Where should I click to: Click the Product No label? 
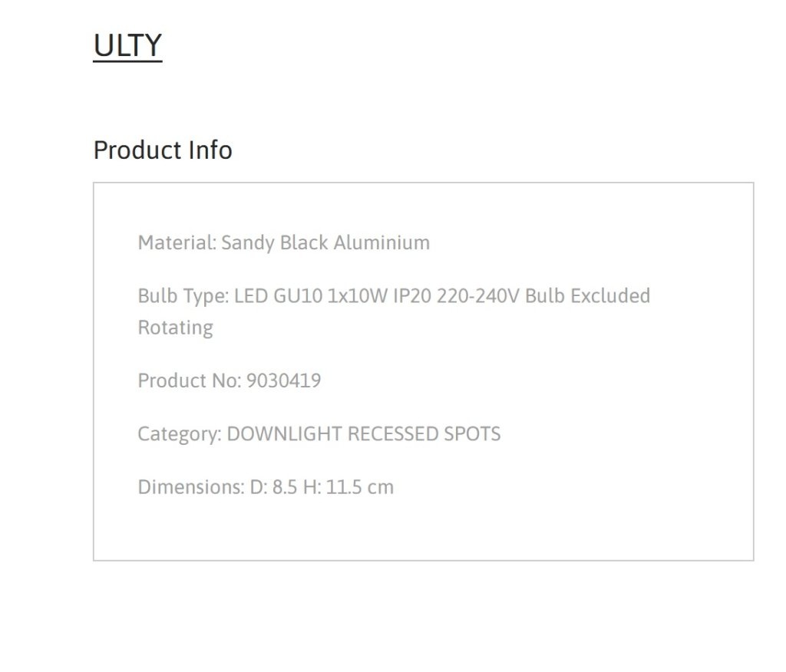[190, 380]
